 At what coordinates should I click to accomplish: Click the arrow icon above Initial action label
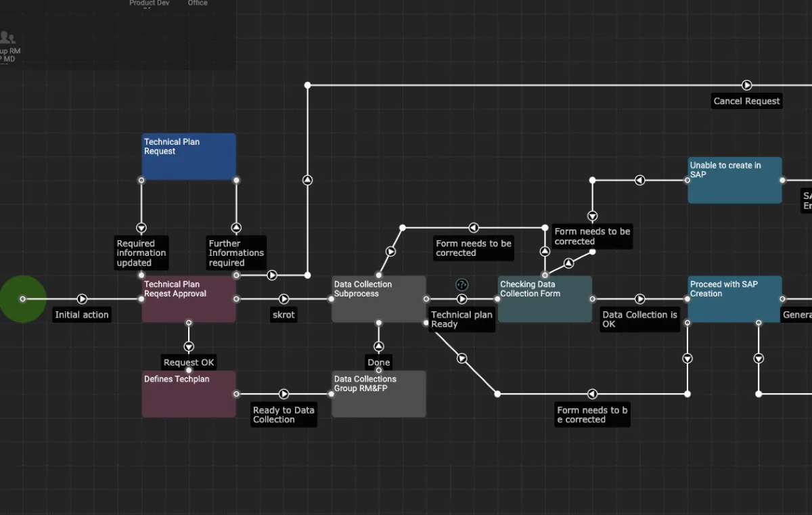click(x=82, y=298)
